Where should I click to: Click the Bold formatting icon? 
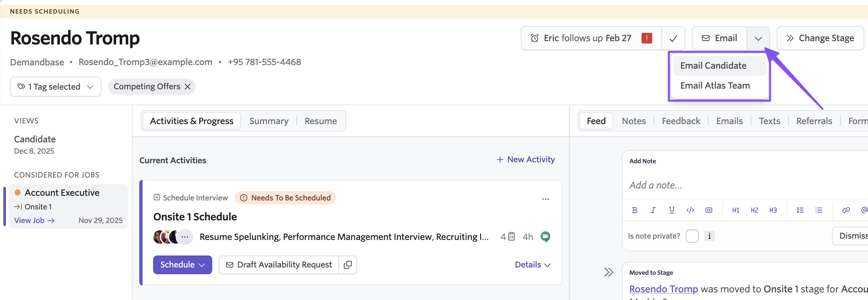pyautogui.click(x=635, y=210)
